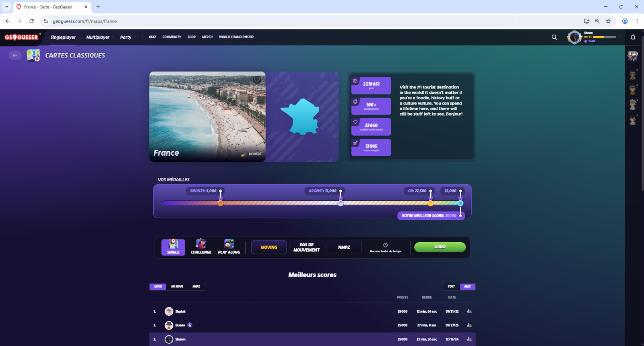Screen dimensions: 644x346
Task: Switch leaderboard to No Move tab
Action: [x=177, y=286]
